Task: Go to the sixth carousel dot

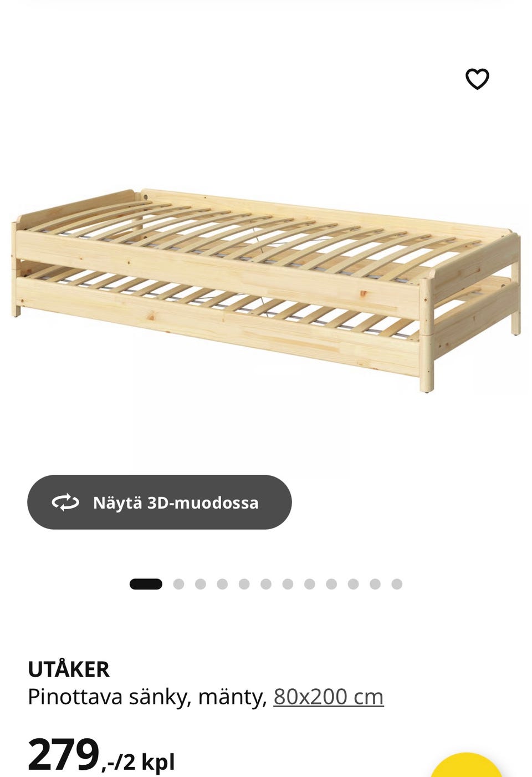Action: 266,584
